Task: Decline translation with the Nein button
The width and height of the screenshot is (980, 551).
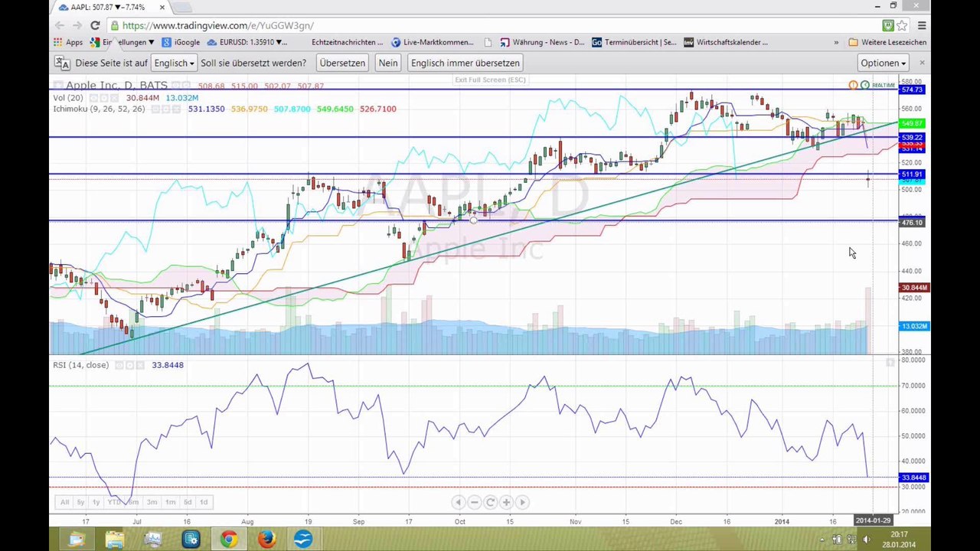Action: pos(388,63)
